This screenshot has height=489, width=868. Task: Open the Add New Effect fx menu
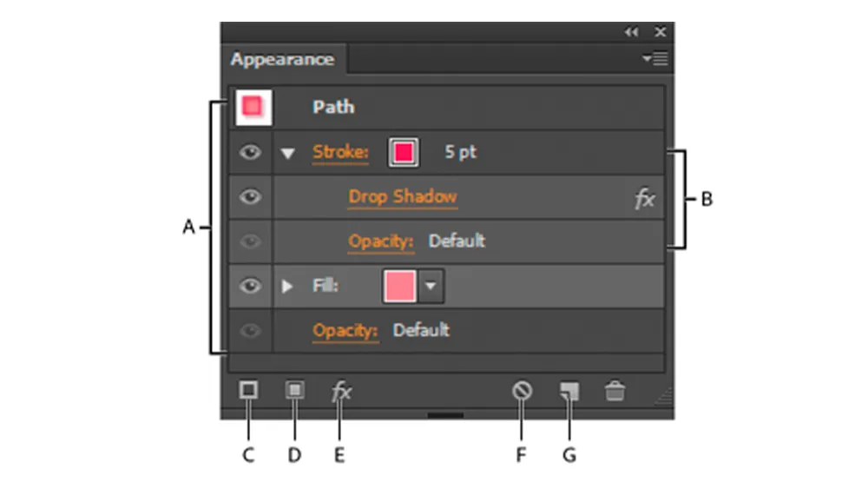click(341, 392)
